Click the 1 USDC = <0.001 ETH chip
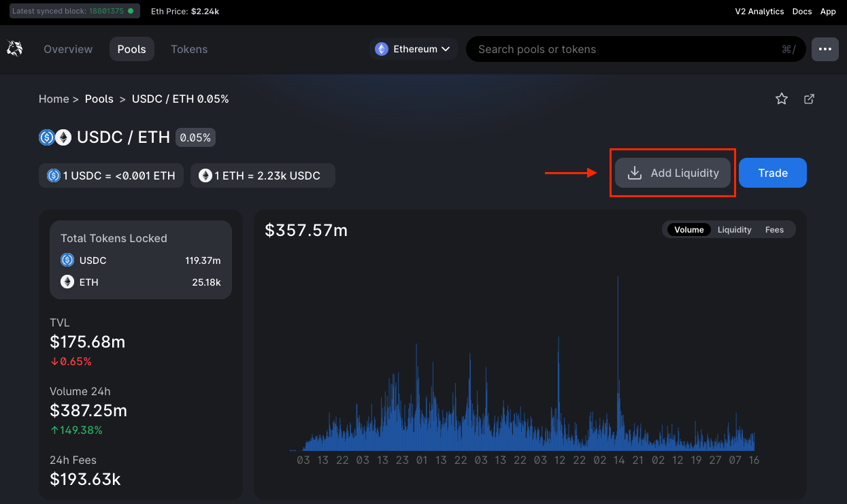 (x=111, y=175)
